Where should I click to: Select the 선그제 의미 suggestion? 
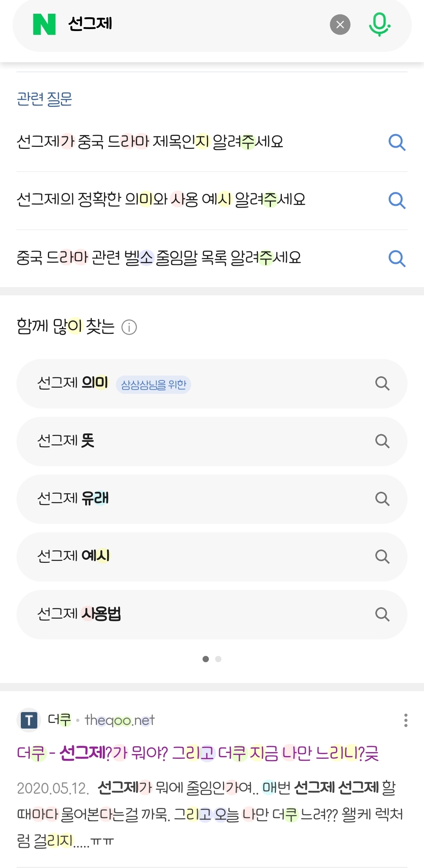[x=73, y=383]
